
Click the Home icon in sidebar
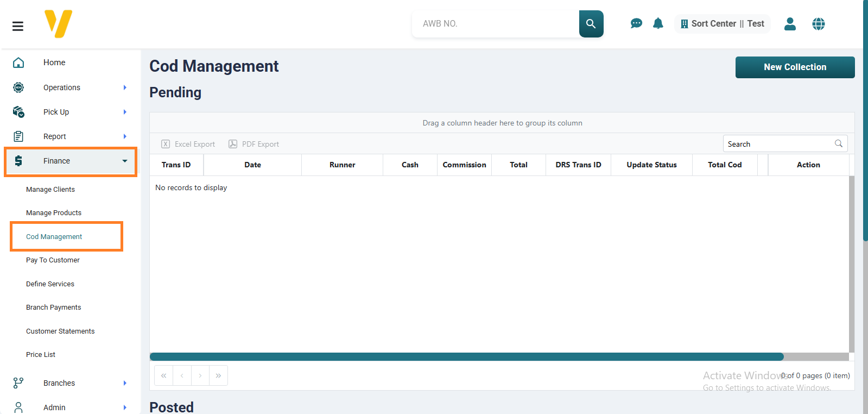[x=18, y=62]
